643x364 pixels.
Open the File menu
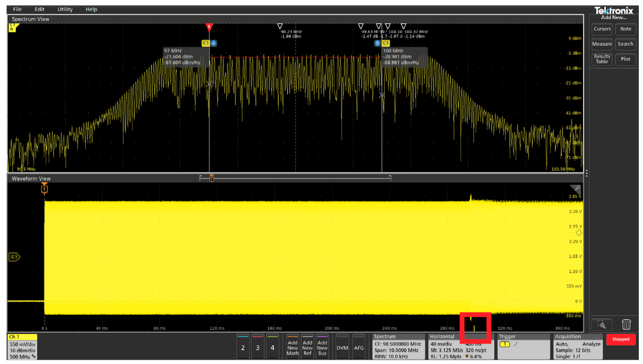17,10
